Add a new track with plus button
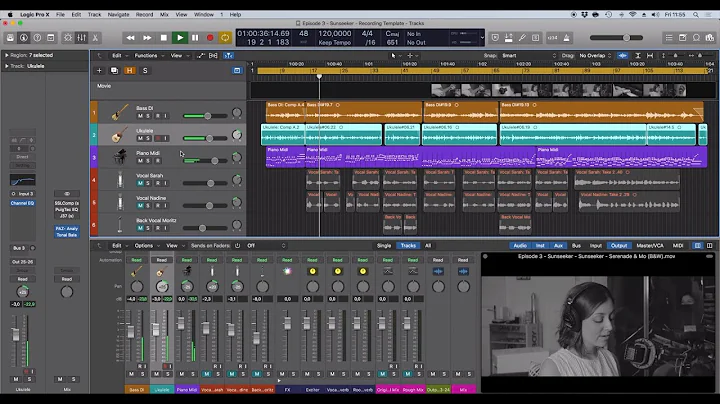720x404 pixels. pos(99,70)
